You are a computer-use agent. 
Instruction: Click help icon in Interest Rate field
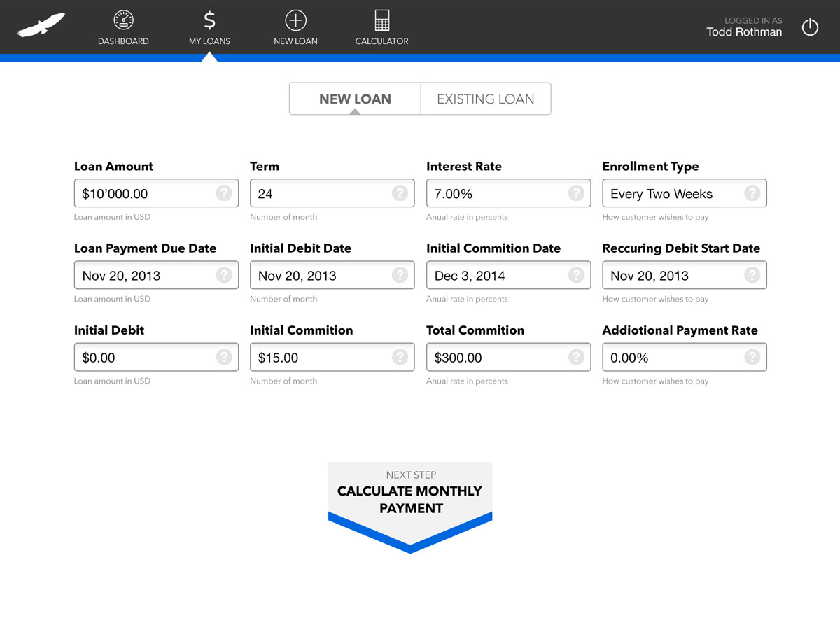coord(575,193)
